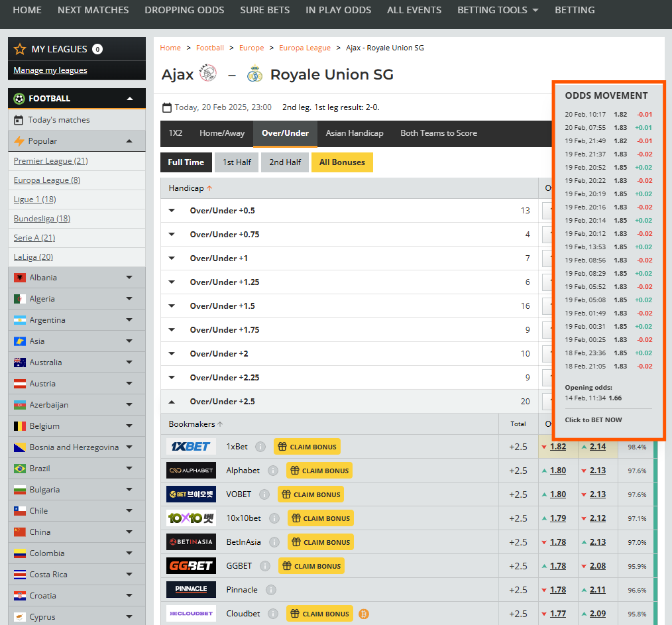Open the Asian Handicap tab
Screen dimensions: 672x625
tap(355, 133)
